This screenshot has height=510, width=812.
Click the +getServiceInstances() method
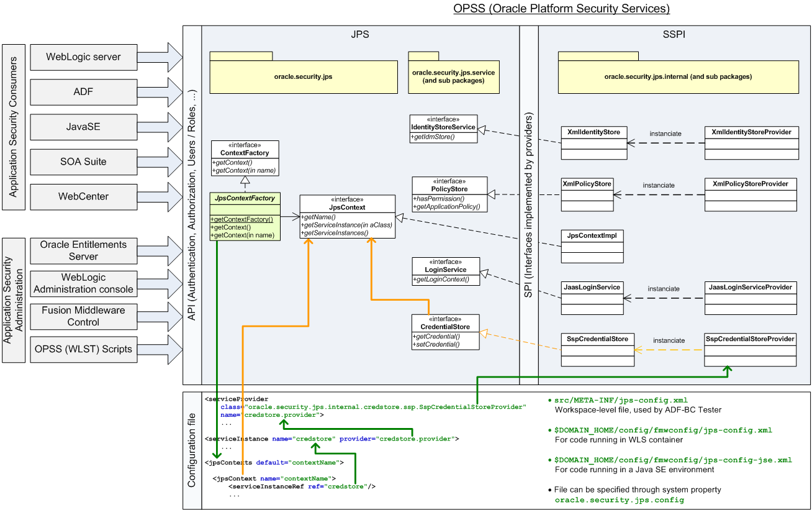pyautogui.click(x=335, y=233)
